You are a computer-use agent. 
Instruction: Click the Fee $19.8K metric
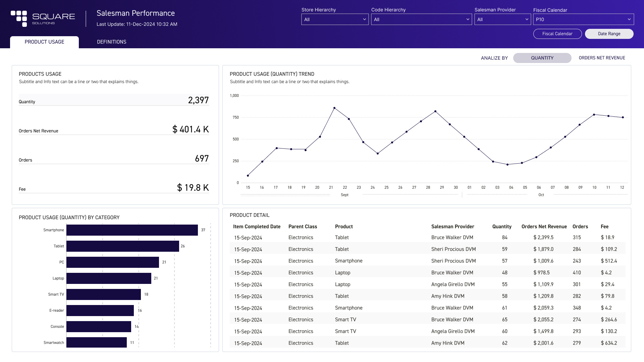[193, 187]
